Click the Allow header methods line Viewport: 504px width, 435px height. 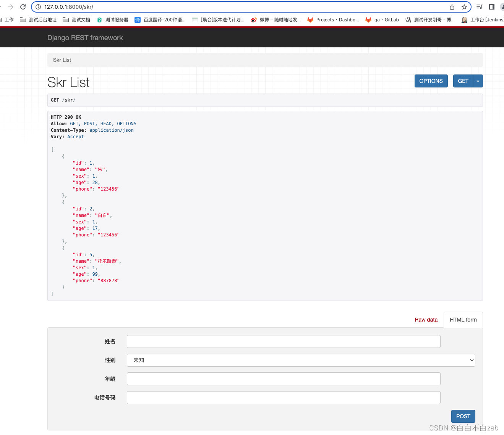pos(94,124)
